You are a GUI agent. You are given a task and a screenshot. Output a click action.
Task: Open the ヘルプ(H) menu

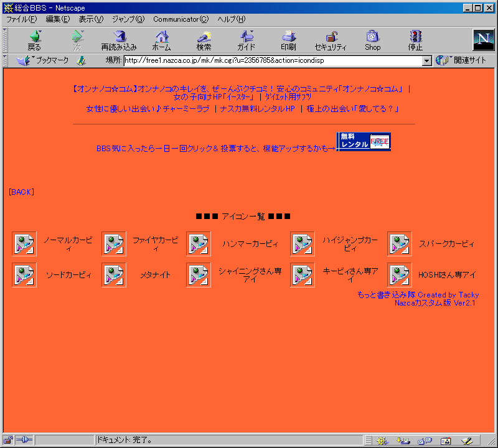[231, 19]
